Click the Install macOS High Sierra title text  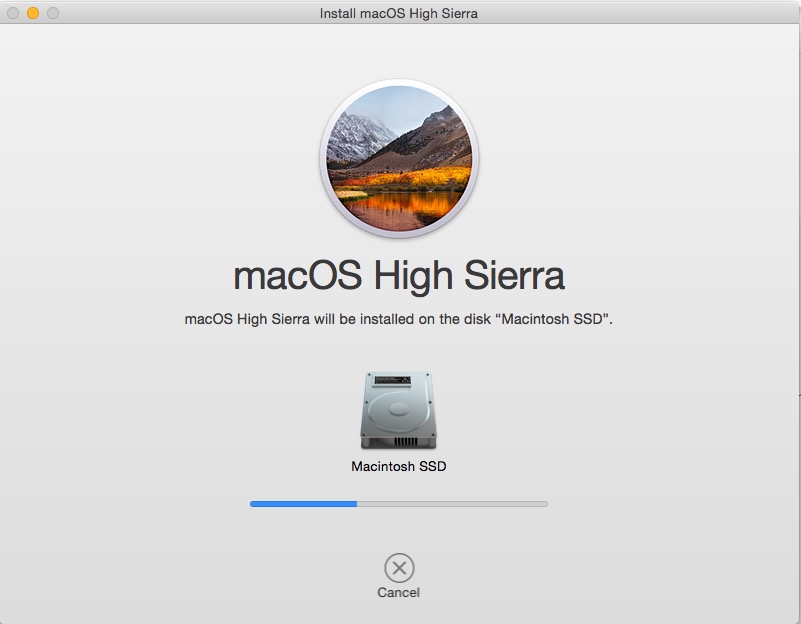[x=400, y=13]
